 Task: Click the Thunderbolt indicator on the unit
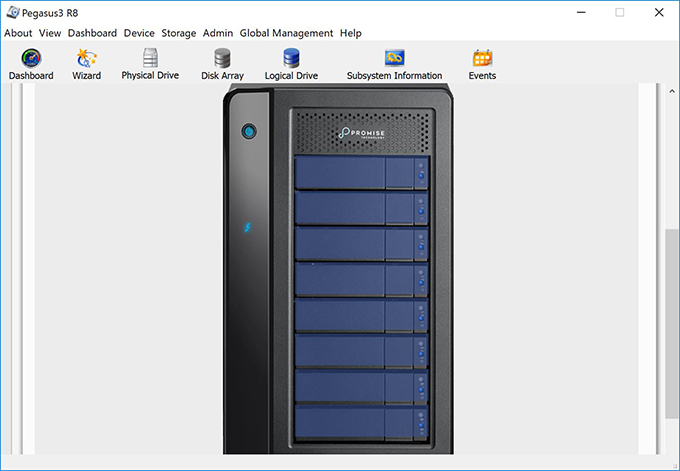point(247,227)
